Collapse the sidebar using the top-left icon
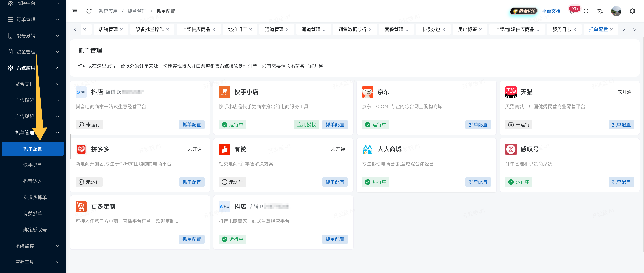 point(75,11)
